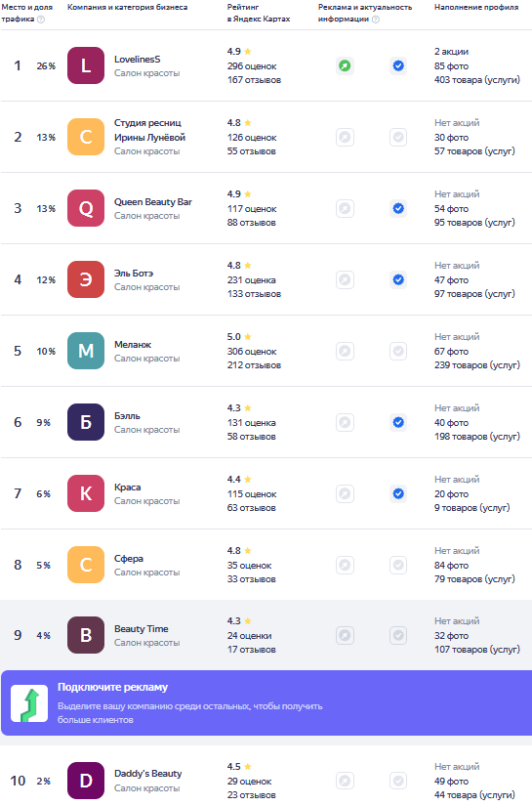Open help icon next to 'Реклама и актуальность информации'
Viewport: 532px width, 806px height.
376,20
